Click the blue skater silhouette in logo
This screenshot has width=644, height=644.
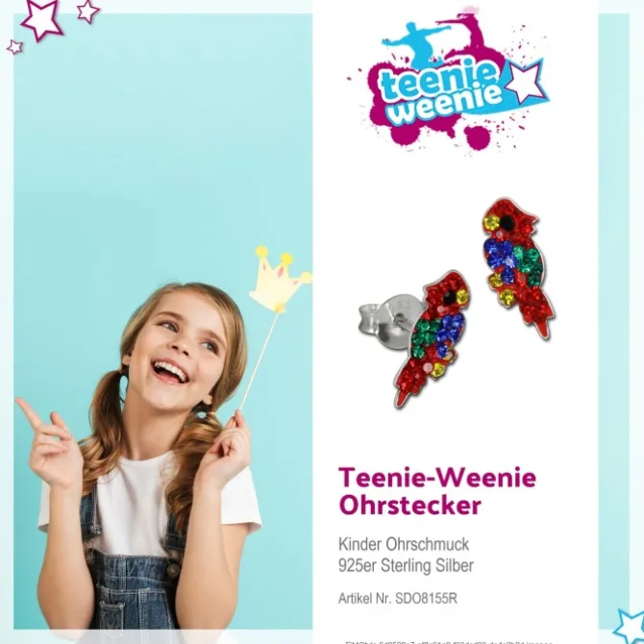[415, 43]
